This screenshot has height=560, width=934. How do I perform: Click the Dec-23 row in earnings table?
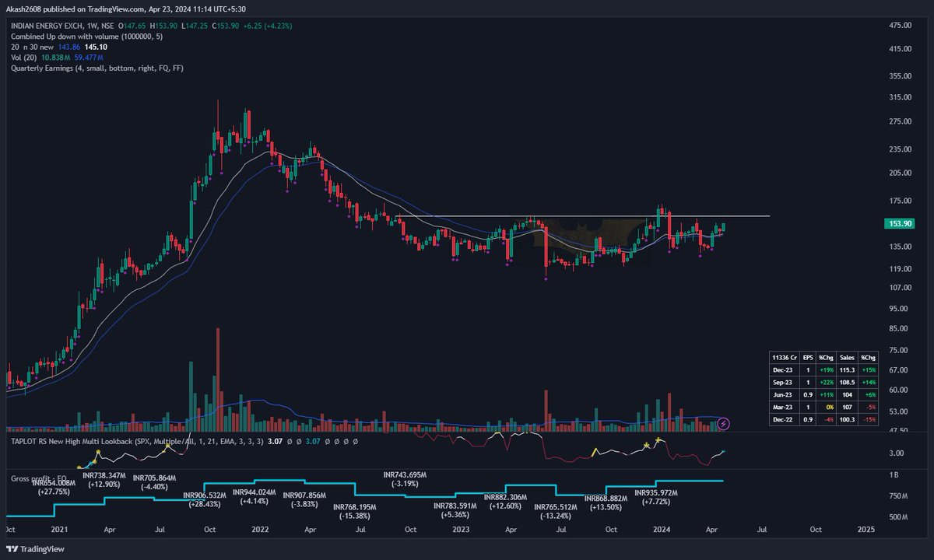(823, 369)
